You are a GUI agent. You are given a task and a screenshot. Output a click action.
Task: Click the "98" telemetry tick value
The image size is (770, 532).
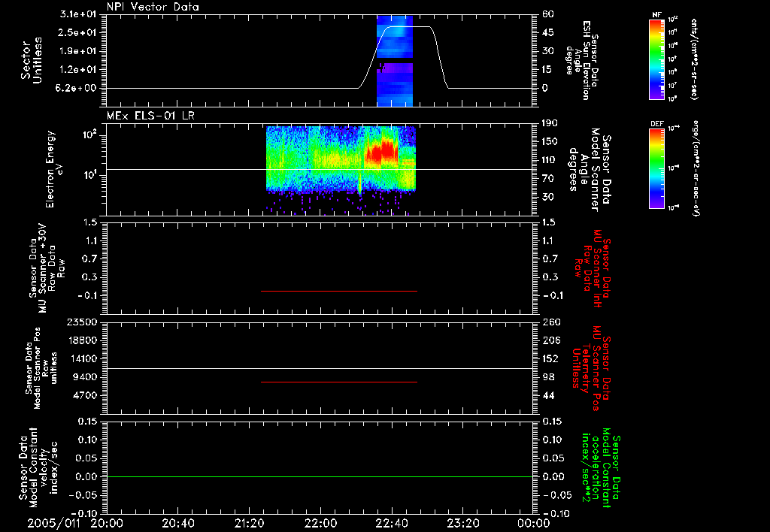point(548,377)
